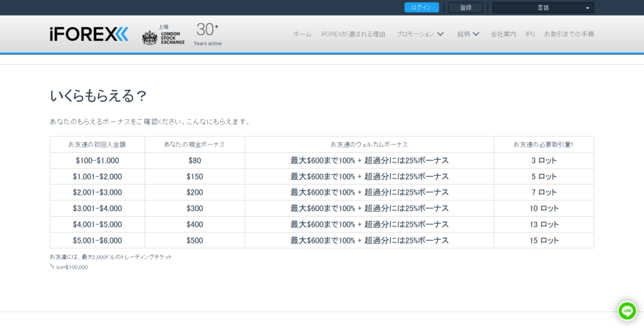Screen dimensions: 644x331
Task: Select the $3,001-$4,000 cell
Action: click(97, 209)
